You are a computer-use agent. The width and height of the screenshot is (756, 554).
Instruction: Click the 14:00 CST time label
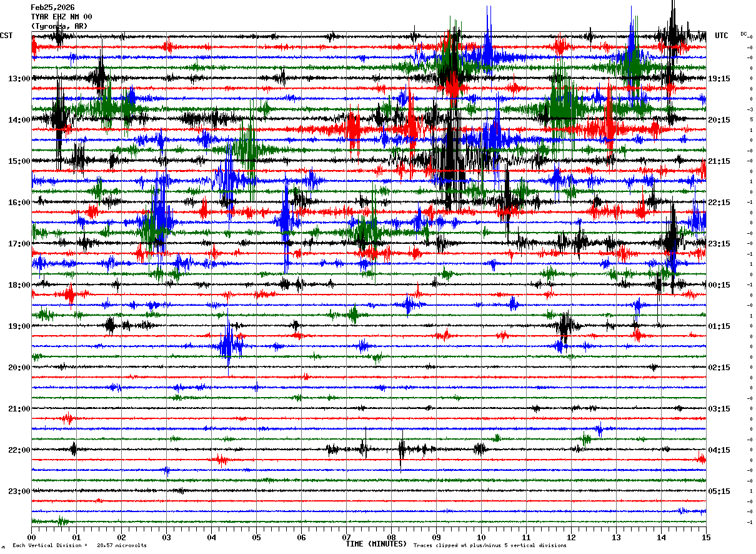click(x=19, y=120)
